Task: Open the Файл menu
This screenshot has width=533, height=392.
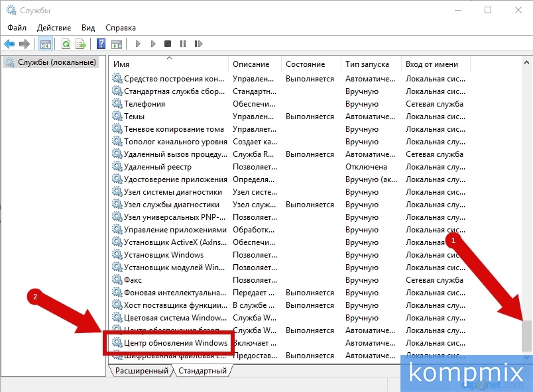Action: [17, 28]
